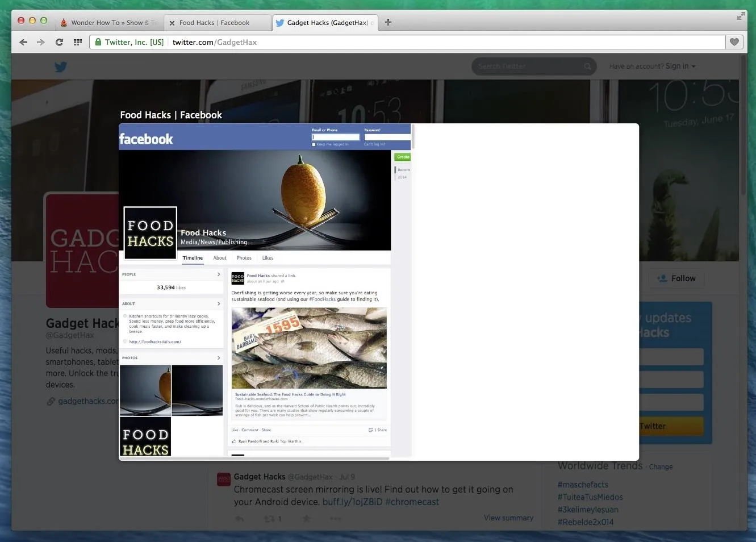Viewport: 756px width, 542px height.
Task: Go back with the browser back arrow
Action: point(23,42)
